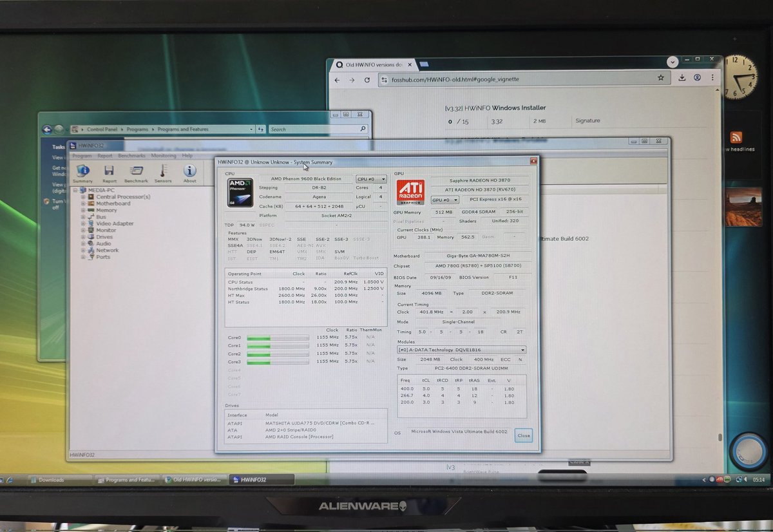Click the About info icon

coord(189,173)
